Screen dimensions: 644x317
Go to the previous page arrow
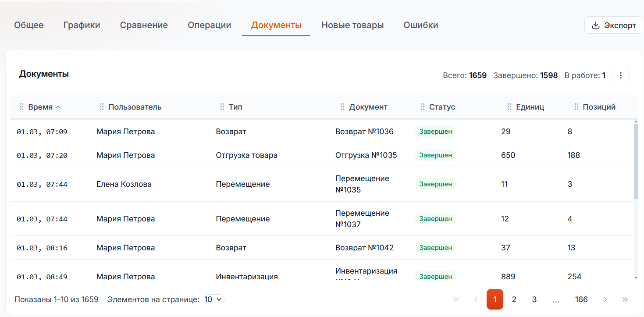pyautogui.click(x=476, y=299)
